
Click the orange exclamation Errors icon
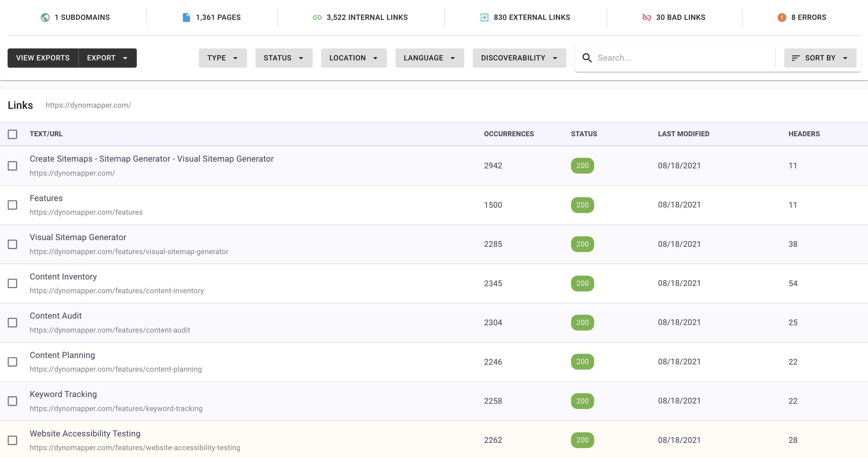[x=782, y=17]
